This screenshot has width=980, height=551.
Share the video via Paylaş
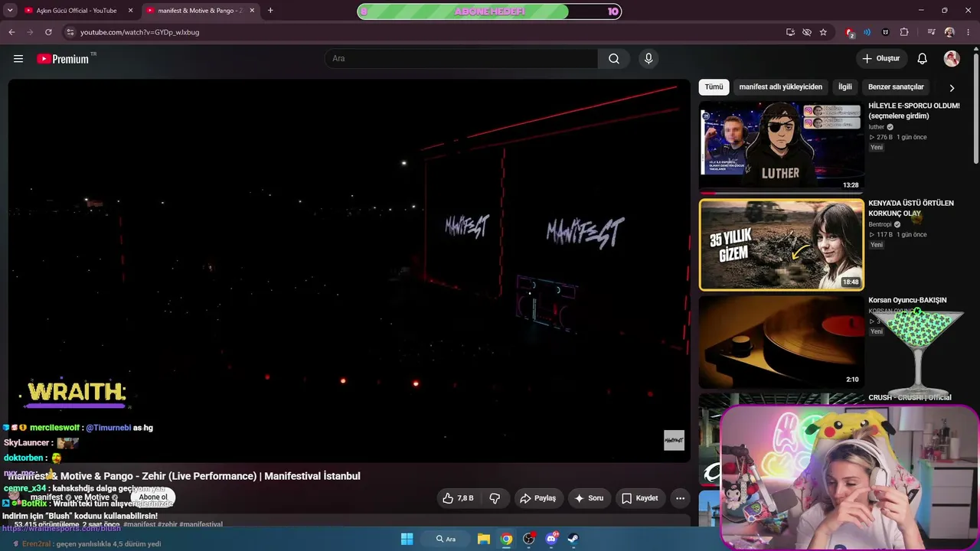538,498
